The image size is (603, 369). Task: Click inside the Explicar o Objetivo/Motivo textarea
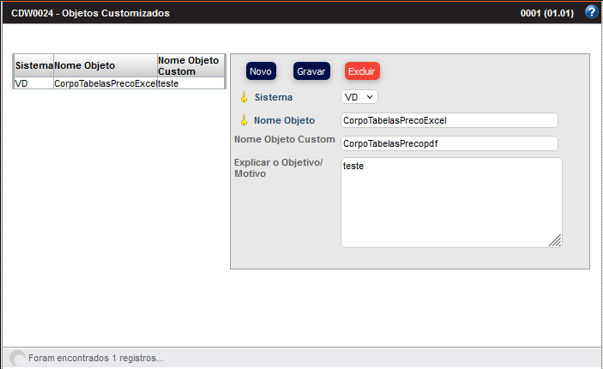451,202
